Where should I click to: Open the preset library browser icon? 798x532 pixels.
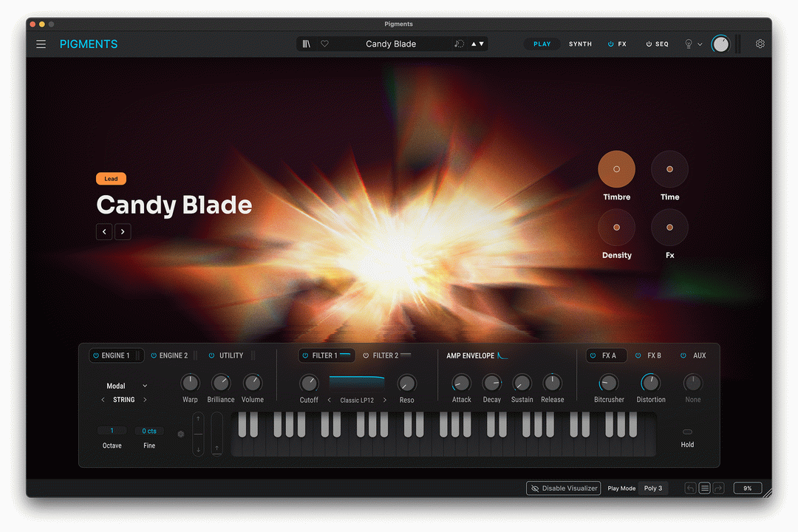coord(307,44)
